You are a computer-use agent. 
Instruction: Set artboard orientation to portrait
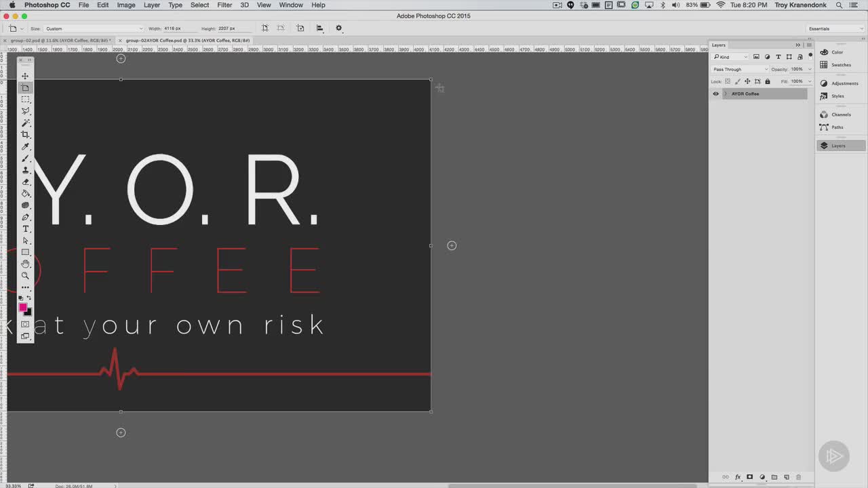pyautogui.click(x=264, y=28)
